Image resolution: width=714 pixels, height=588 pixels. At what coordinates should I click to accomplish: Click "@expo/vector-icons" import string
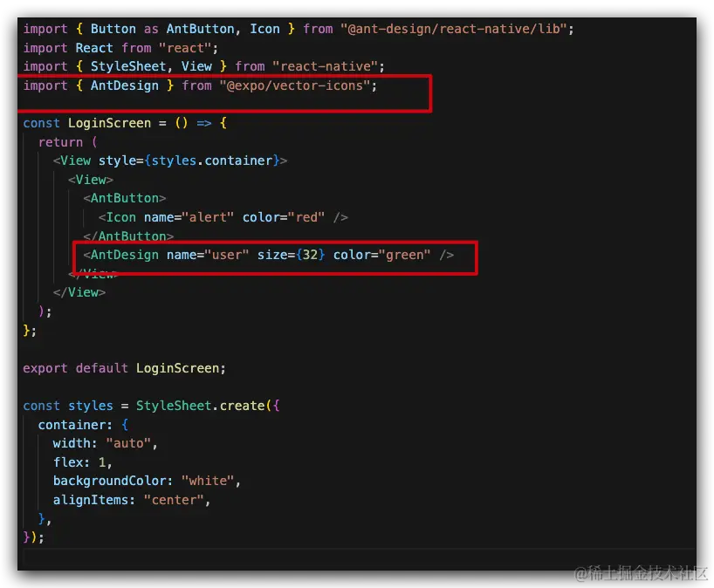295,85
